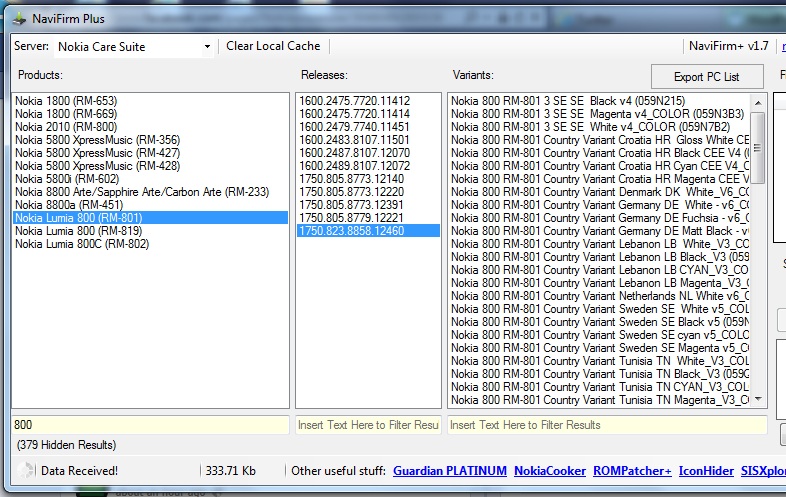Select variant Sweden SE White v5
786x497 pixels.
click(x=600, y=309)
